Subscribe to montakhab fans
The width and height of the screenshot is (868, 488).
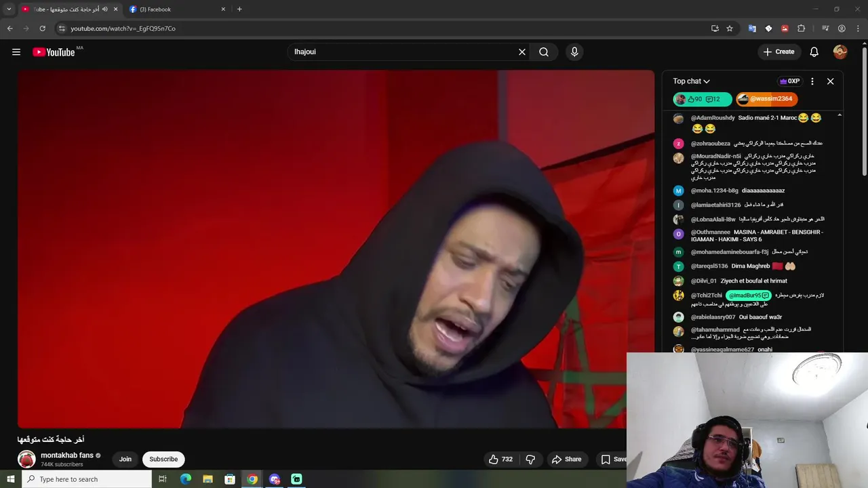coord(163,459)
